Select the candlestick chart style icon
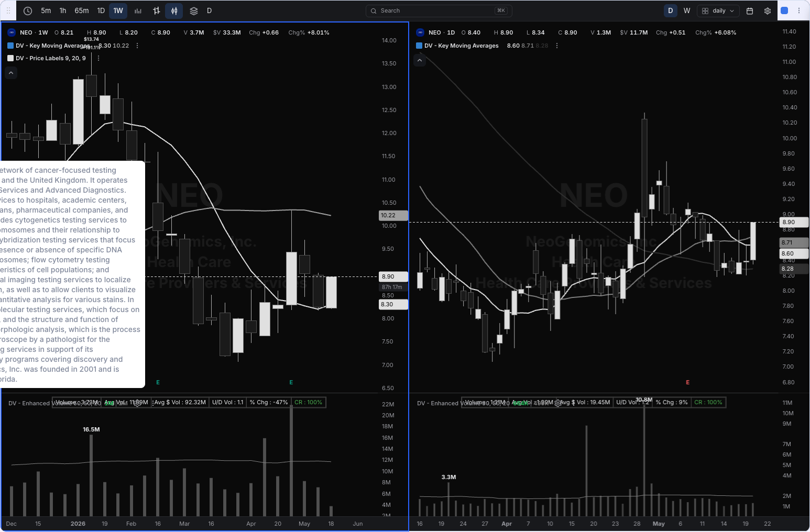The image size is (810, 532). (x=174, y=10)
